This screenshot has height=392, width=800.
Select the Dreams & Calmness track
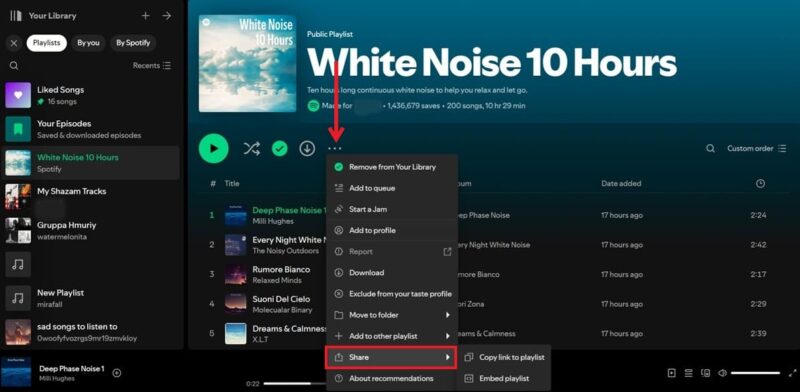(x=289, y=329)
